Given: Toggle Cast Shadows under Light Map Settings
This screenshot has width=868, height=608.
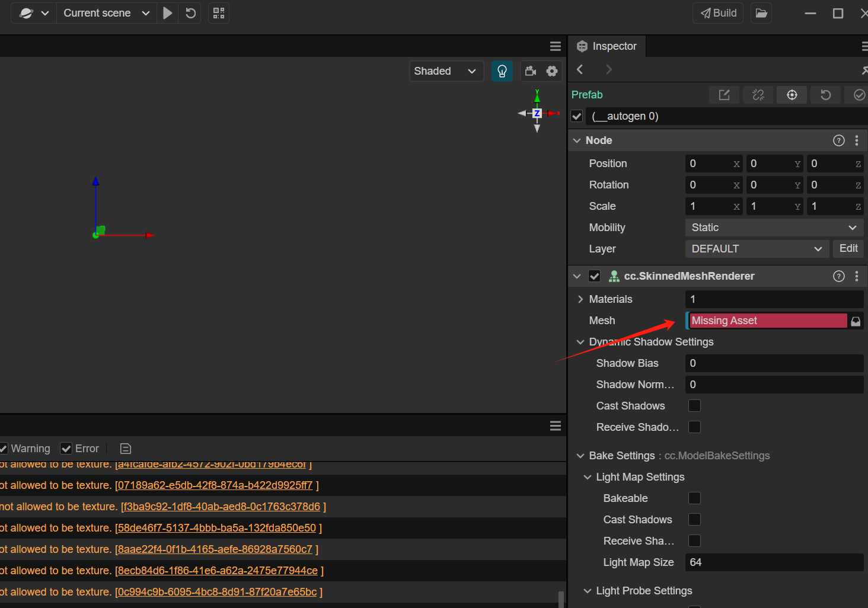Looking at the screenshot, I should click(x=694, y=520).
